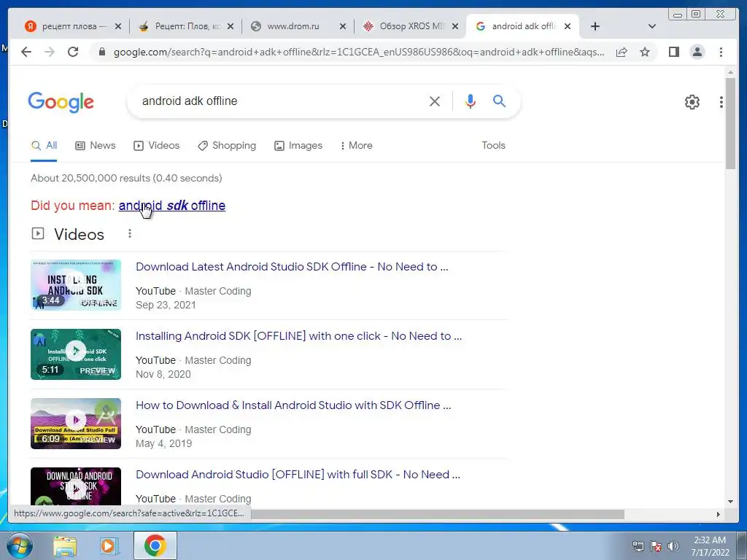The width and height of the screenshot is (747, 560).
Task: Click the address bar URL
Action: (359, 52)
